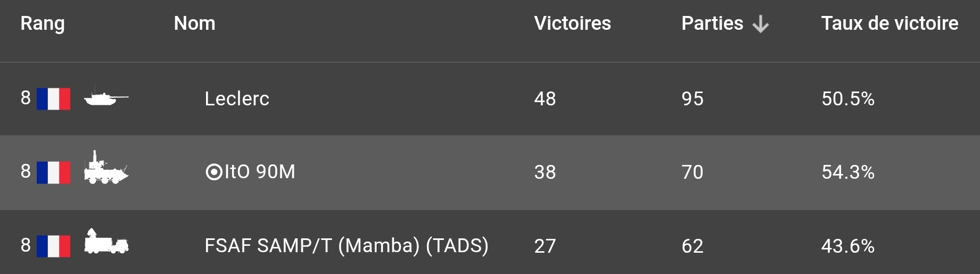Open the ItO 90M vehicle name

[x=260, y=172]
